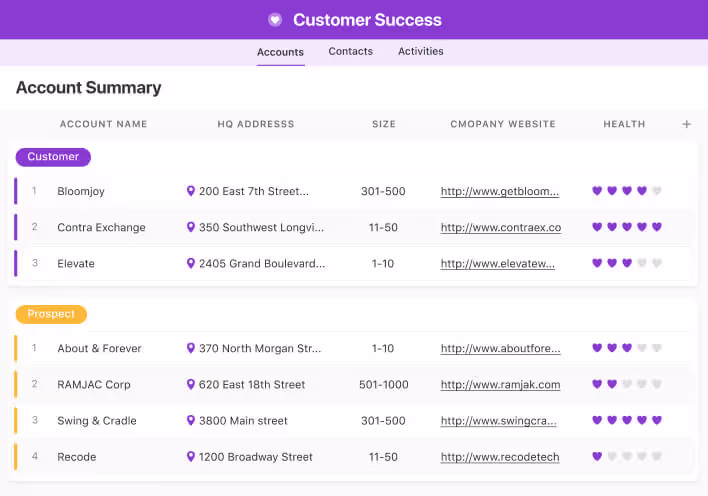Click location pin for Contra Exchange address

coord(191,227)
